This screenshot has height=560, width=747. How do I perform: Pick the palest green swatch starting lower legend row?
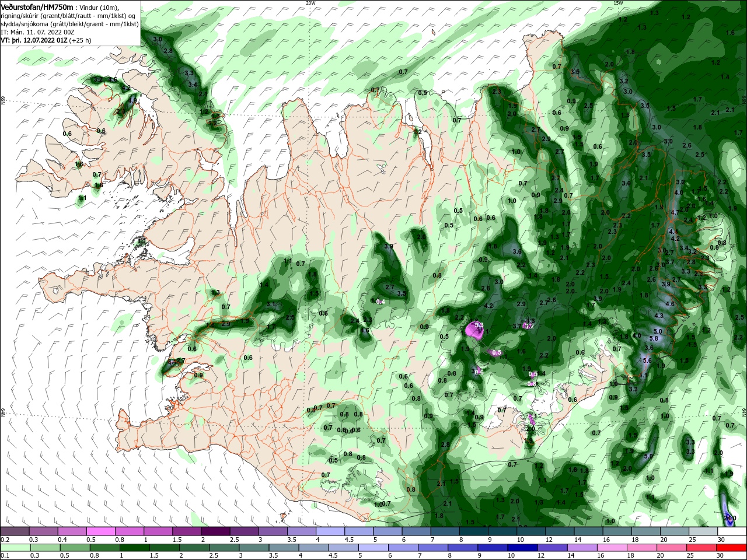pos(15,548)
